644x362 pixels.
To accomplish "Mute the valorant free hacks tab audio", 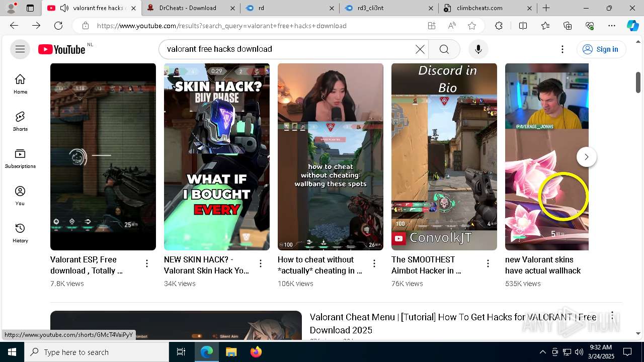I will [x=64, y=8].
